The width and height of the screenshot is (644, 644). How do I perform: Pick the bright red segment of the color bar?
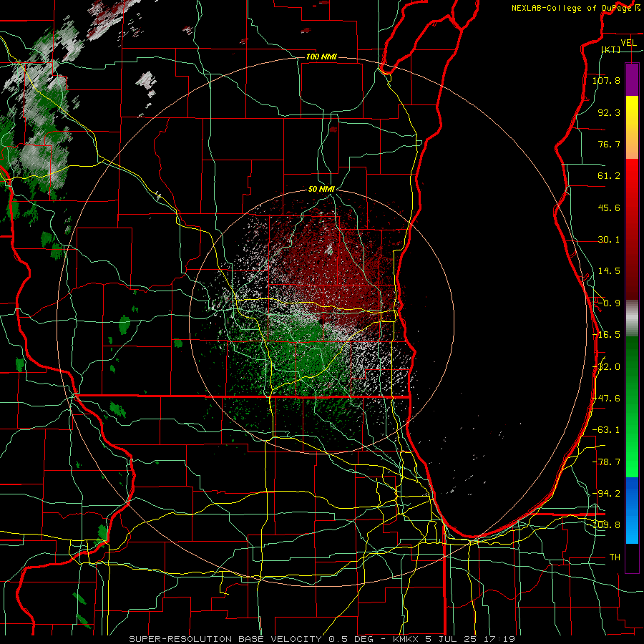pyautogui.click(x=632, y=177)
